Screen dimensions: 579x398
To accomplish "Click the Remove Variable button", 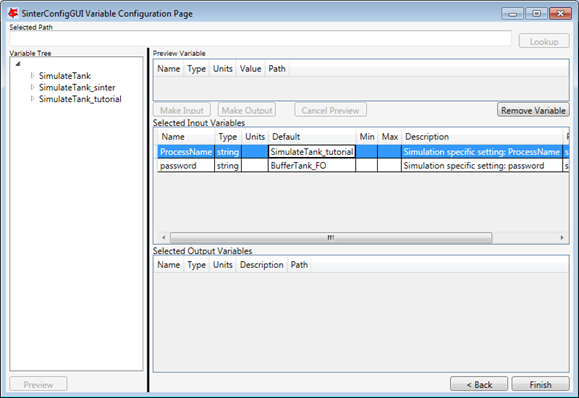I will [x=533, y=110].
